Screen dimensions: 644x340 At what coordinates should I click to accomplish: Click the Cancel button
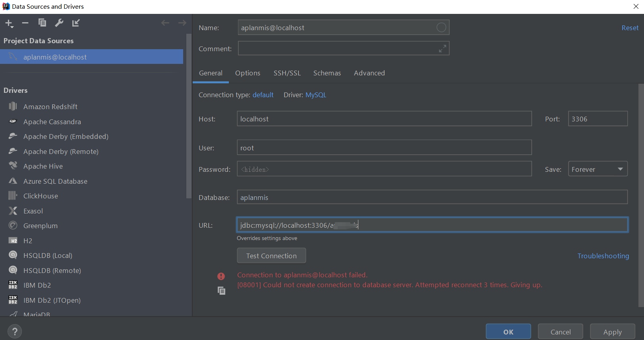561,332
